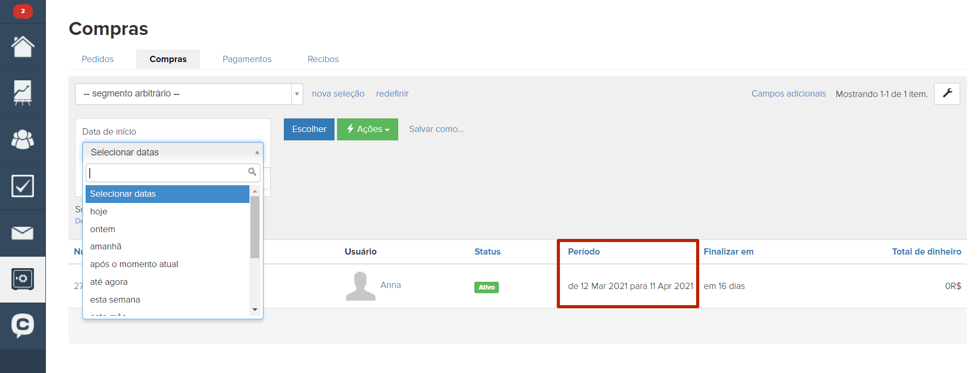
Task: Click the wrench settings icon button
Action: tap(947, 94)
